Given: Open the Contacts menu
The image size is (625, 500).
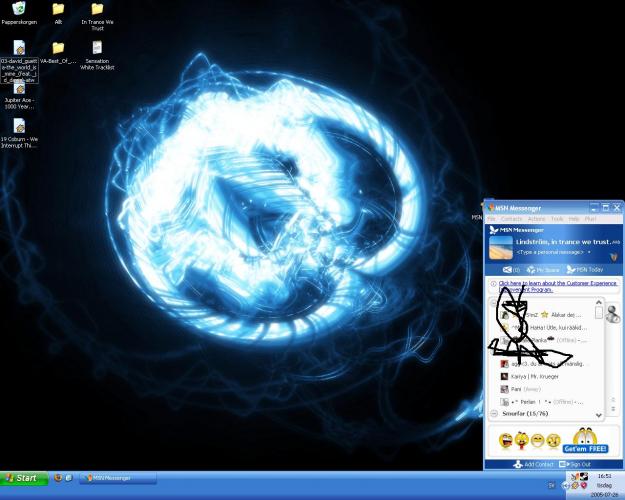Looking at the screenshot, I should pos(511,218).
